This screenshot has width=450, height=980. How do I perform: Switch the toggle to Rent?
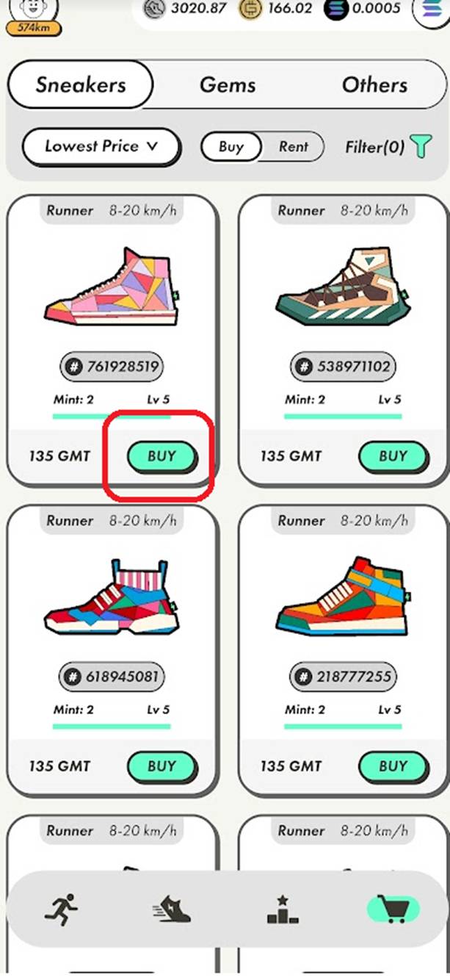[x=294, y=146]
